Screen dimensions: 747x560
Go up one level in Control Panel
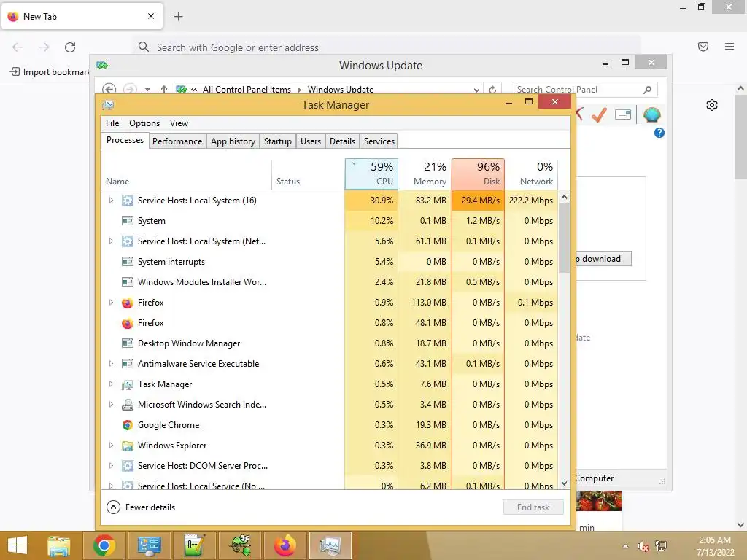pyautogui.click(x=164, y=89)
